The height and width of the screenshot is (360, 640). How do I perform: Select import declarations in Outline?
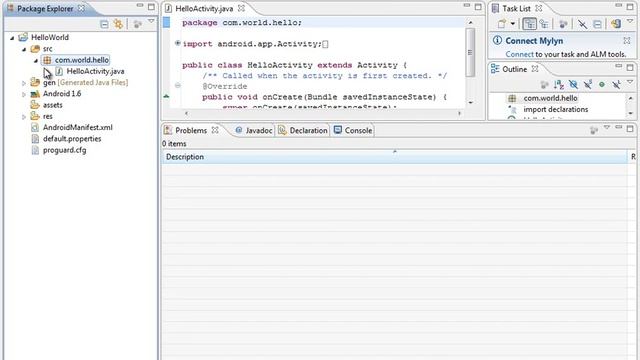pos(556,109)
